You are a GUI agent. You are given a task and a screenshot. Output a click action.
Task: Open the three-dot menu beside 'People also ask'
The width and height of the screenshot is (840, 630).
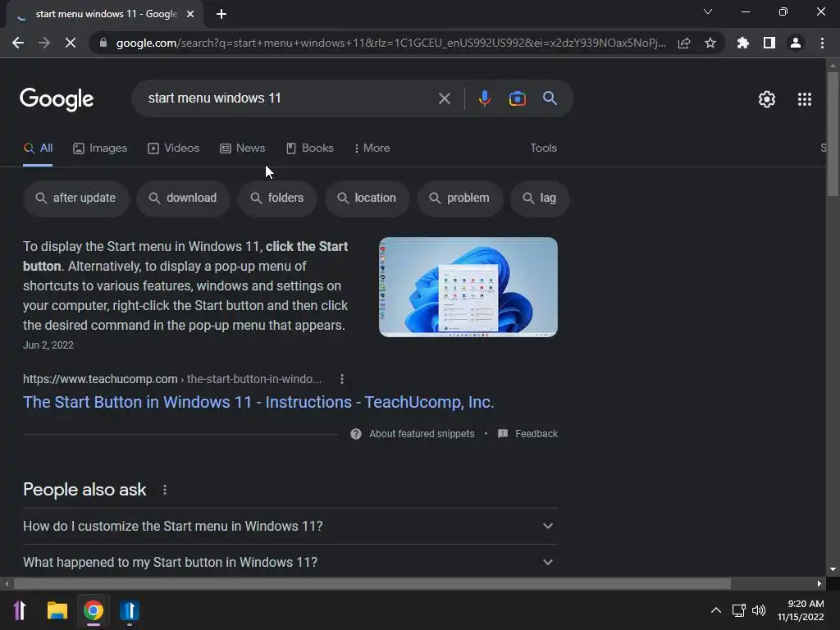pos(165,490)
